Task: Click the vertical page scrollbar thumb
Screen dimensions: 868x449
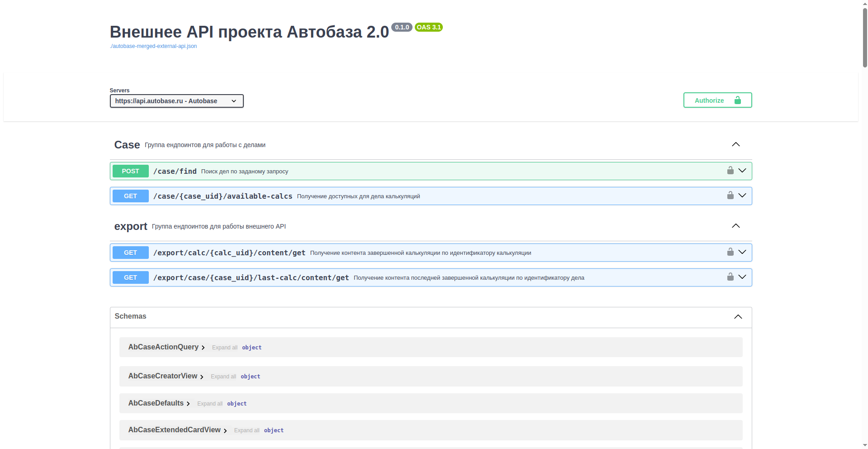Action: pyautogui.click(x=865, y=38)
